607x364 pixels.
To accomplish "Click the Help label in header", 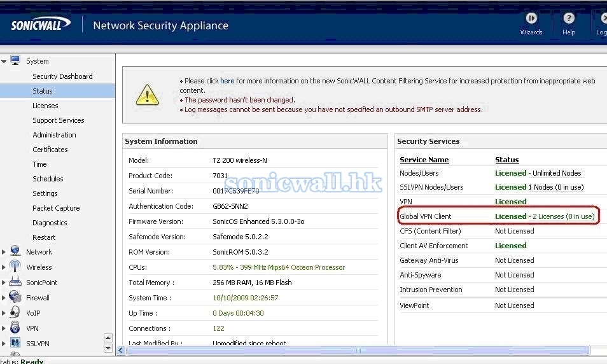I will pos(569,32).
